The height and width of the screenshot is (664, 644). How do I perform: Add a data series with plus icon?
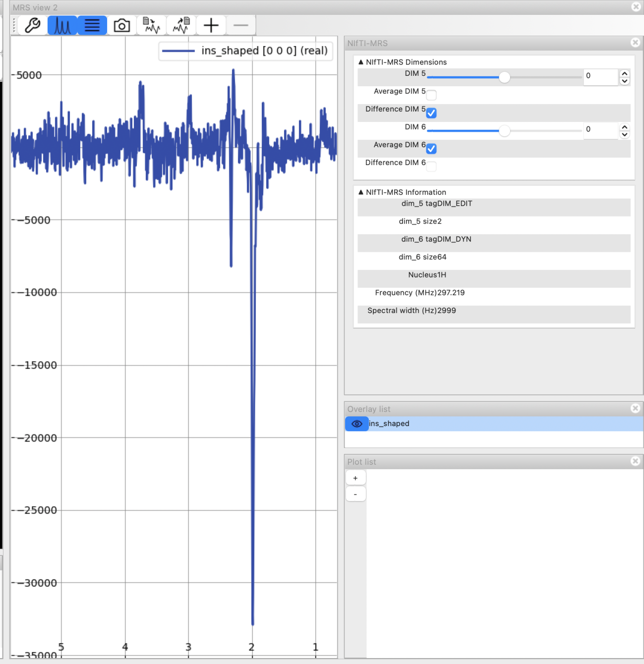pyautogui.click(x=211, y=25)
